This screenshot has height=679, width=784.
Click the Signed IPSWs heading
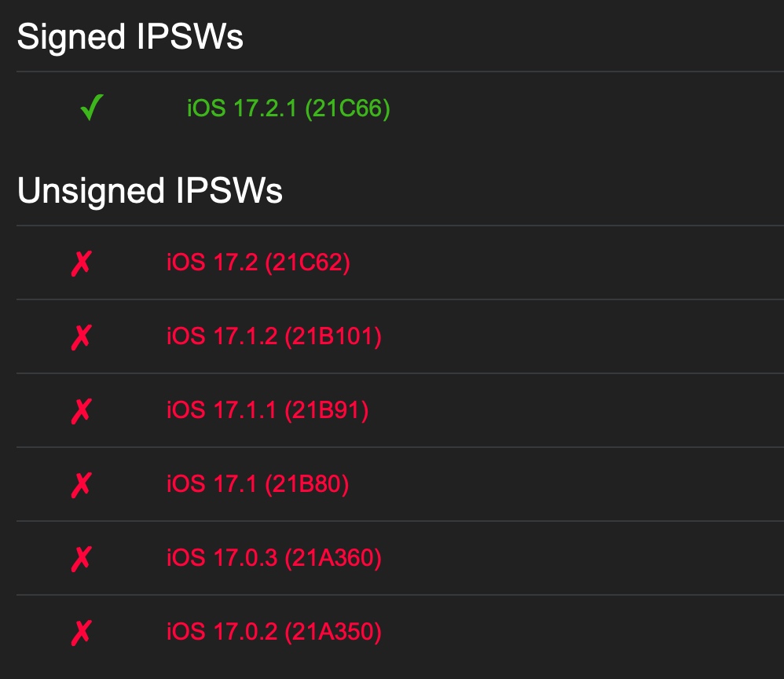tap(130, 38)
